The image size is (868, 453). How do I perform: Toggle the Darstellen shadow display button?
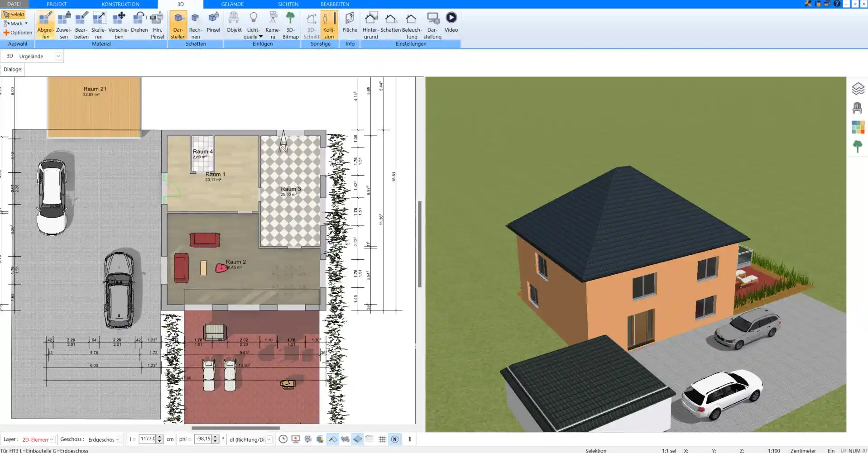point(178,25)
